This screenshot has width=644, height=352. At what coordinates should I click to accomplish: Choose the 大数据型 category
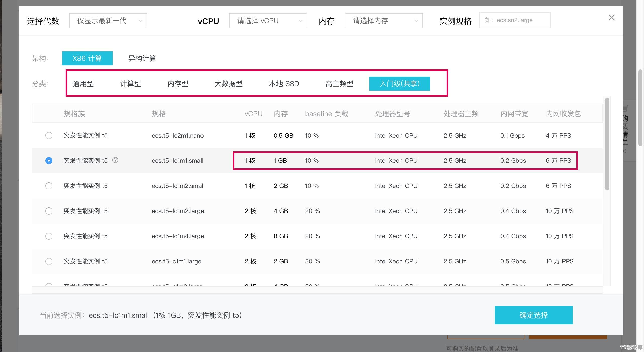[229, 84]
